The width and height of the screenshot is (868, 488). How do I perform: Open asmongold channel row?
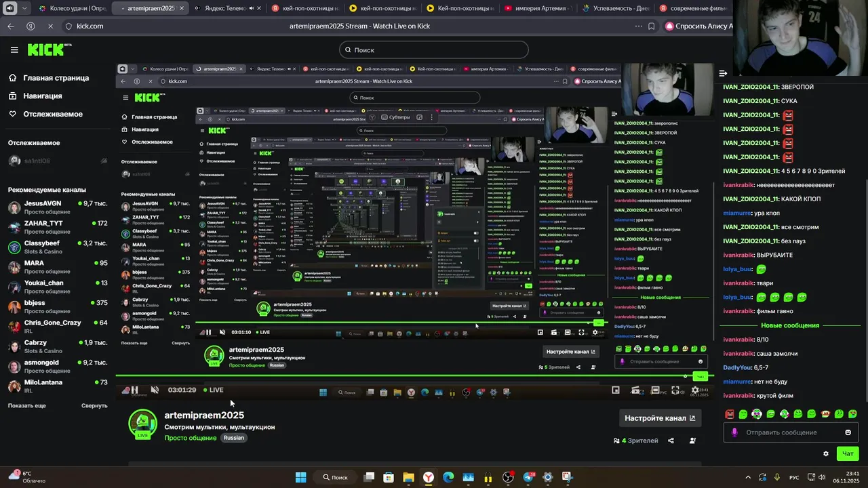coord(58,366)
